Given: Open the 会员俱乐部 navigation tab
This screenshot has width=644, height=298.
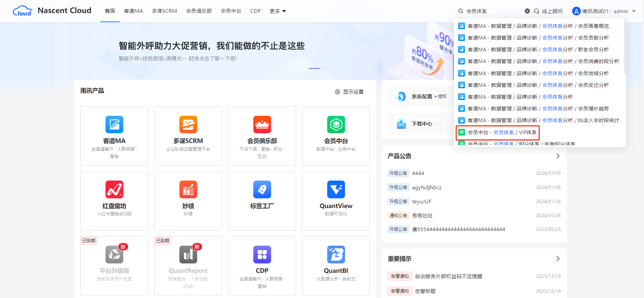Looking at the screenshot, I should coord(199,11).
